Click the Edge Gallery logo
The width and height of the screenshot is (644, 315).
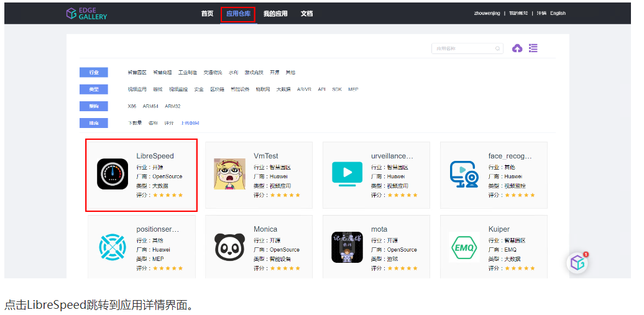pos(86,13)
